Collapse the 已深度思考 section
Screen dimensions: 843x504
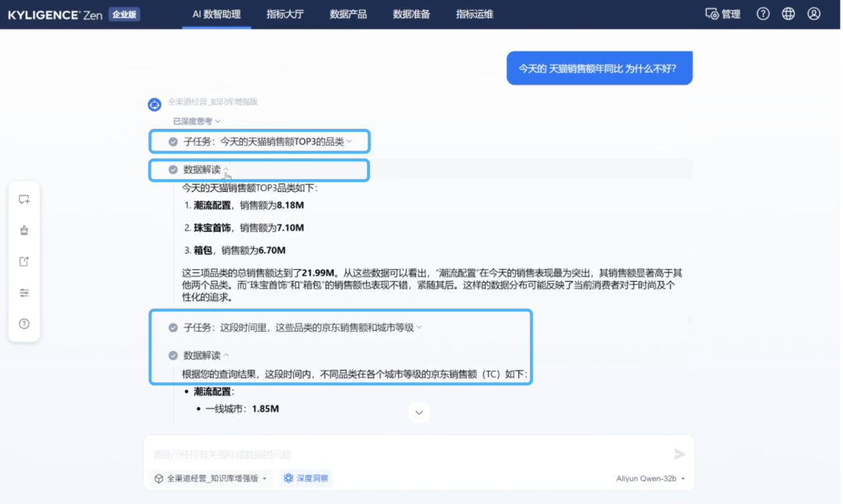coord(197,122)
